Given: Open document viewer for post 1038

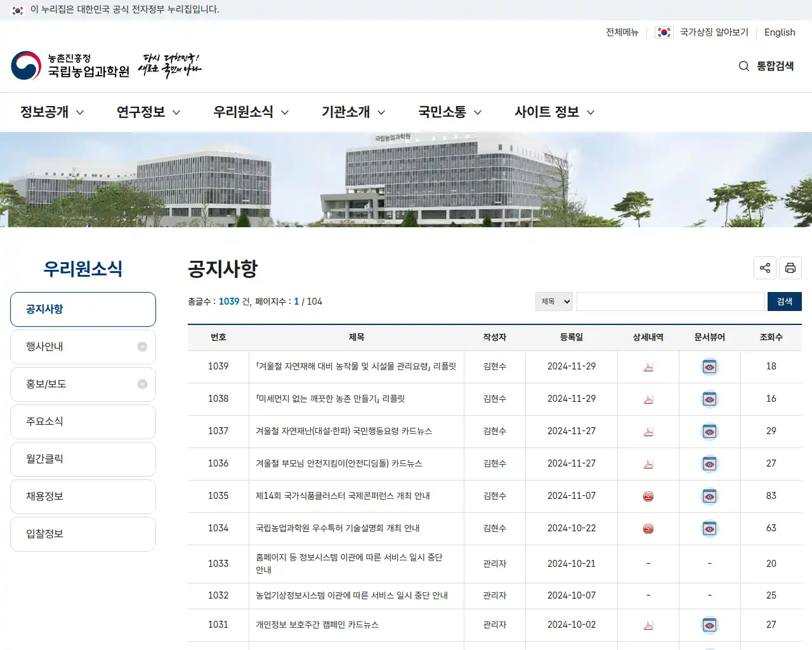Looking at the screenshot, I should pos(710,399).
